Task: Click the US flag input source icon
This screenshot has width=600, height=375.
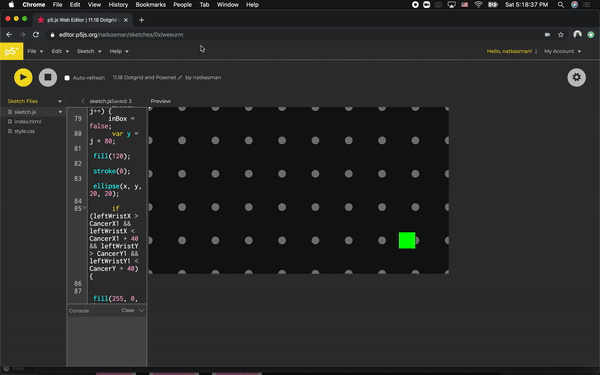Action: tap(465, 5)
